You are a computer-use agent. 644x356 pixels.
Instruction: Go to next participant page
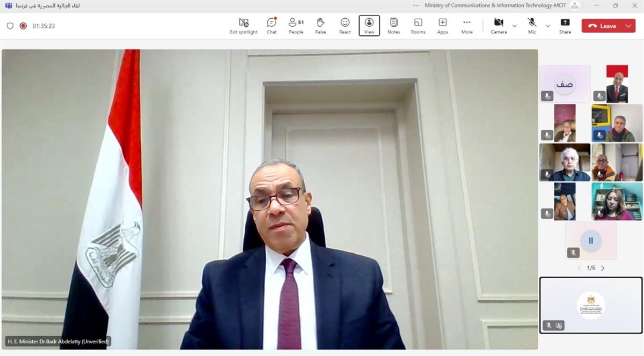click(x=603, y=268)
